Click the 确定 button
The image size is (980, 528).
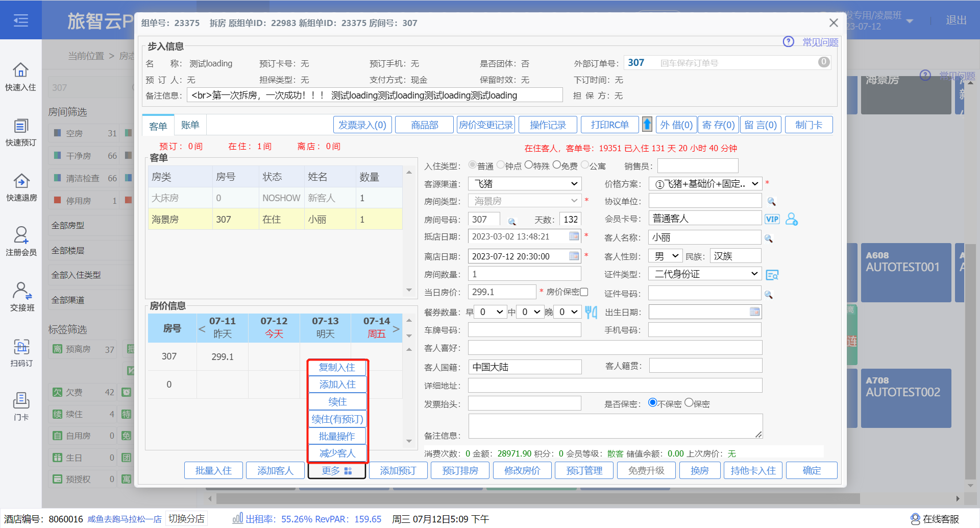(812, 470)
